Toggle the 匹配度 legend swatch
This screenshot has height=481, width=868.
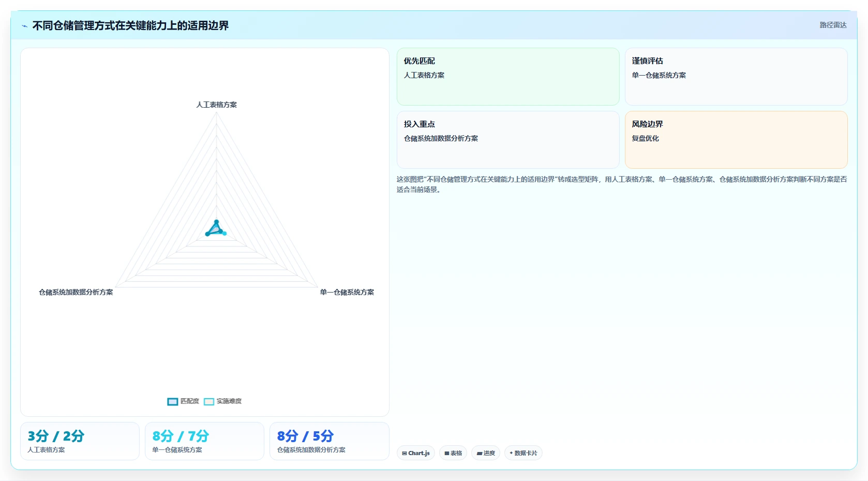tap(173, 401)
